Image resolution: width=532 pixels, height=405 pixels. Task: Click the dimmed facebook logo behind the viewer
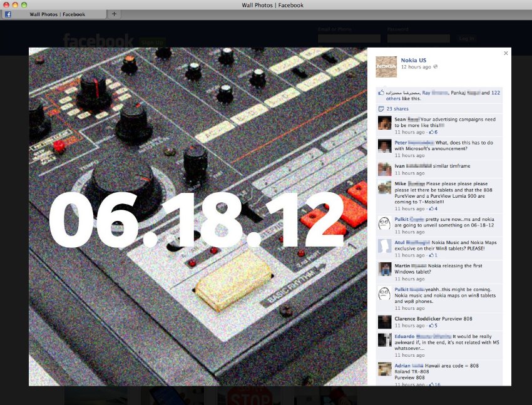coord(98,40)
